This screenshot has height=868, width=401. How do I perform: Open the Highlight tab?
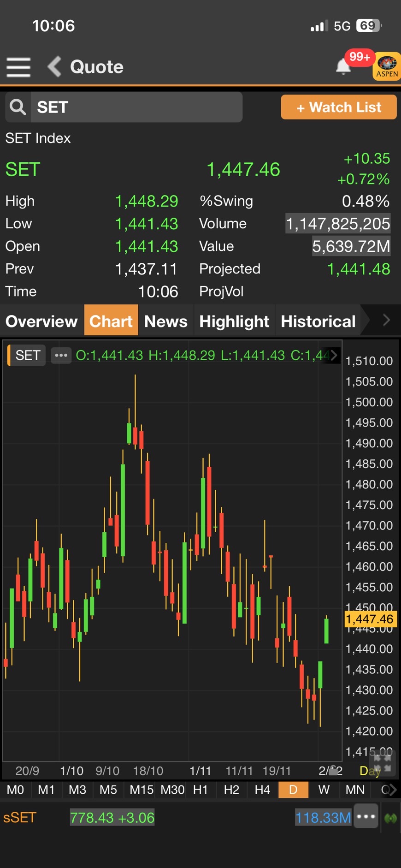pyautogui.click(x=234, y=321)
